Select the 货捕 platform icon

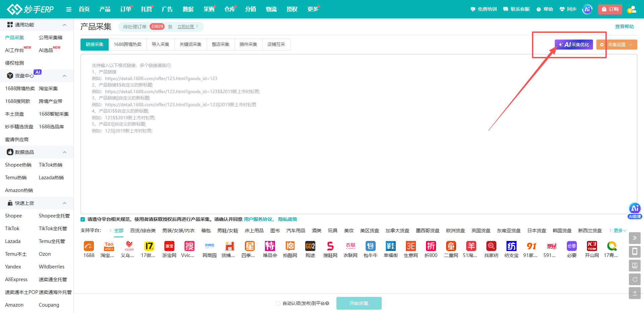coord(230,246)
